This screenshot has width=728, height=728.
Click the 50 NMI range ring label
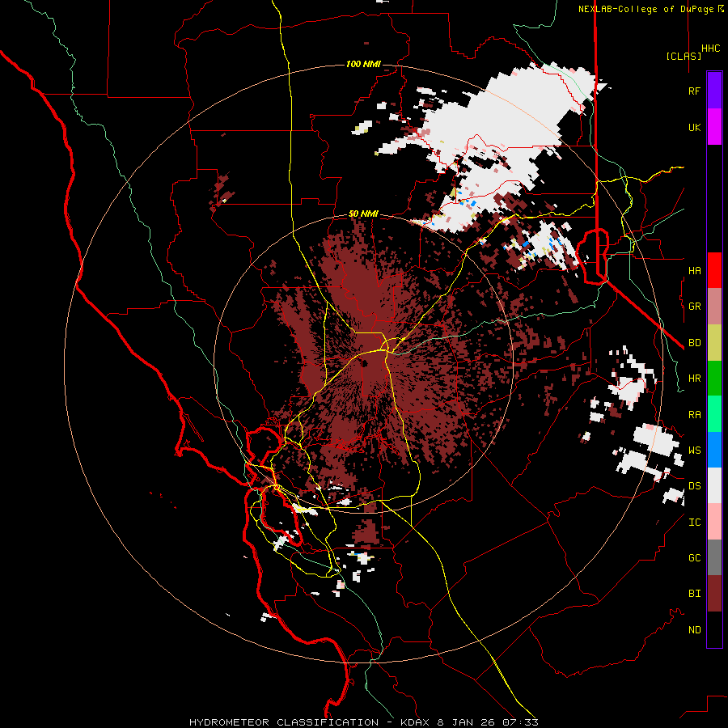pyautogui.click(x=363, y=214)
